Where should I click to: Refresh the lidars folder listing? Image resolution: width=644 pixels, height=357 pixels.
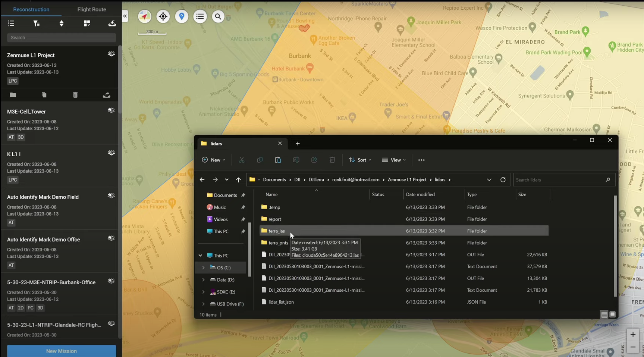click(x=503, y=180)
